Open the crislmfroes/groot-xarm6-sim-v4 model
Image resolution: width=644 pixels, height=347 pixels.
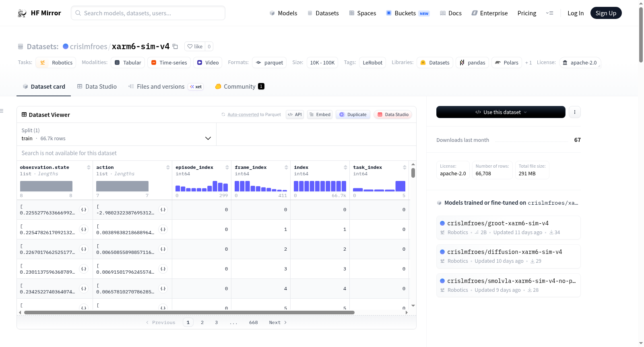508,228
